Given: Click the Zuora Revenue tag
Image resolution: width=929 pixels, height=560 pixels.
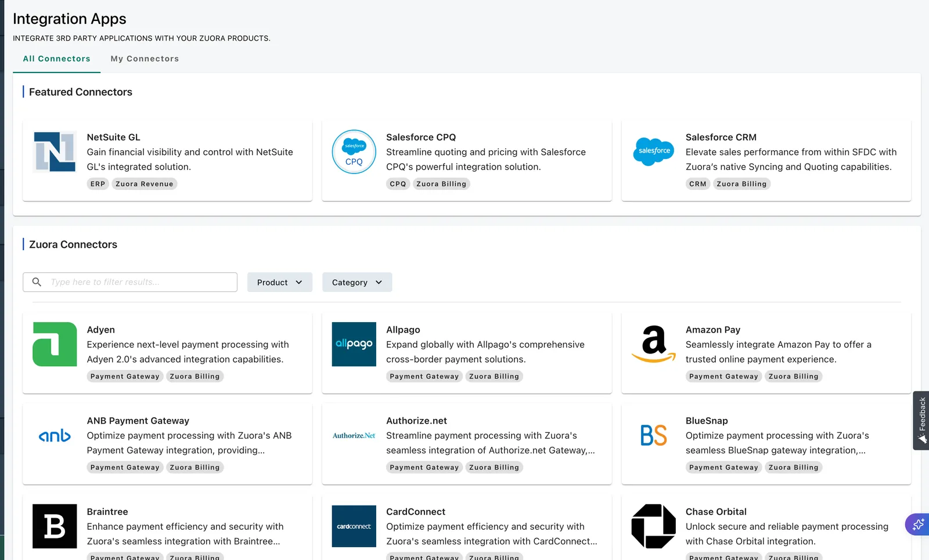Looking at the screenshot, I should click(x=145, y=184).
